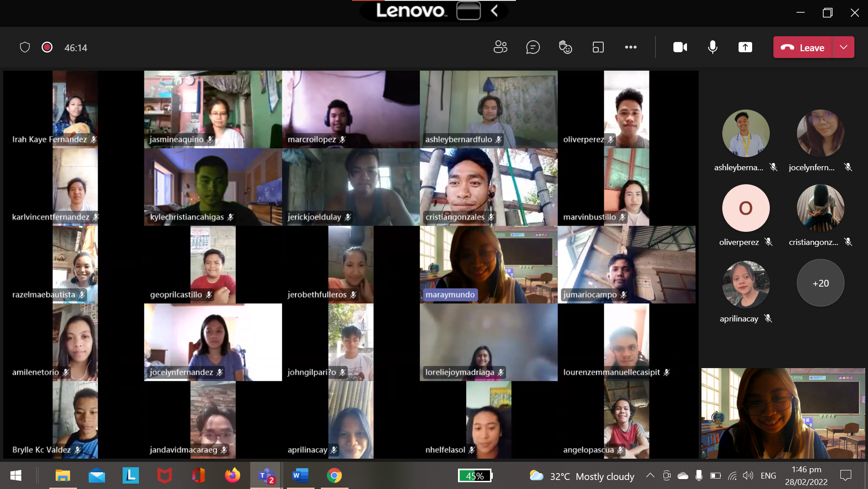Click the self-view video preview
868x489 pixels.
pos(783,413)
